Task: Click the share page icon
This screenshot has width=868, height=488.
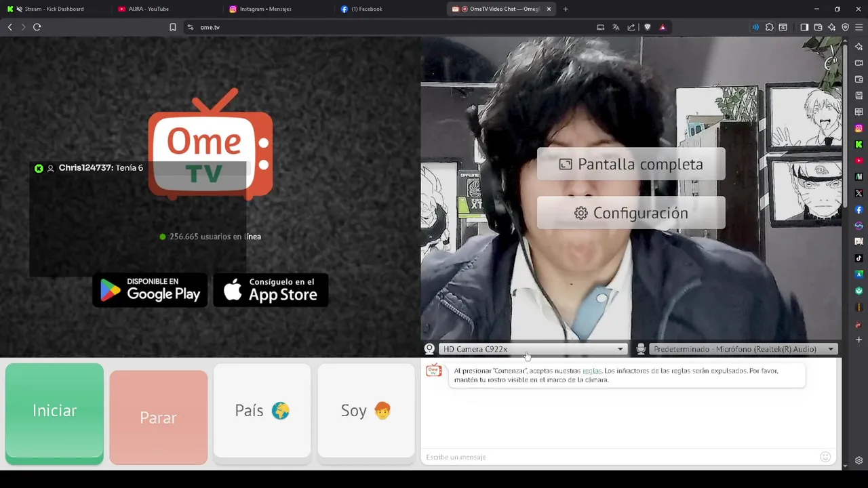Action: coord(631,27)
